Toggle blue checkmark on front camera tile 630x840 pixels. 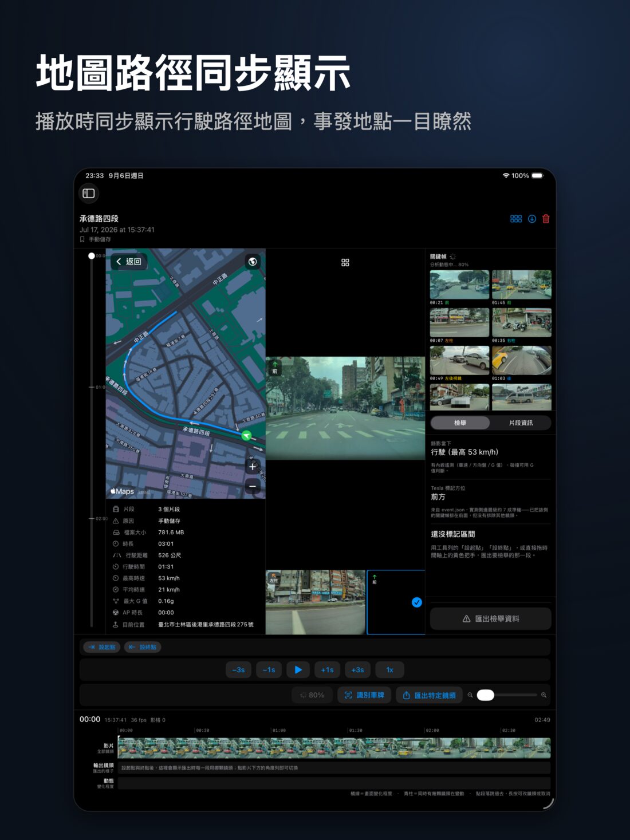pos(417,602)
